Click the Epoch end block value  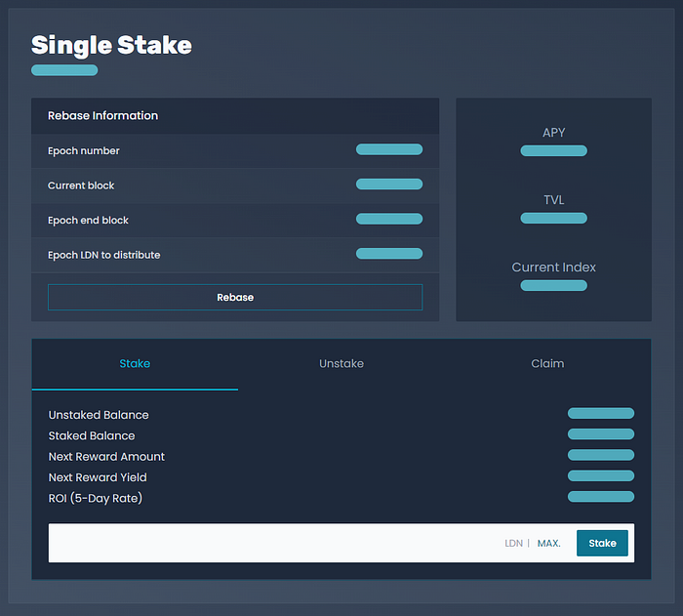coord(388,220)
